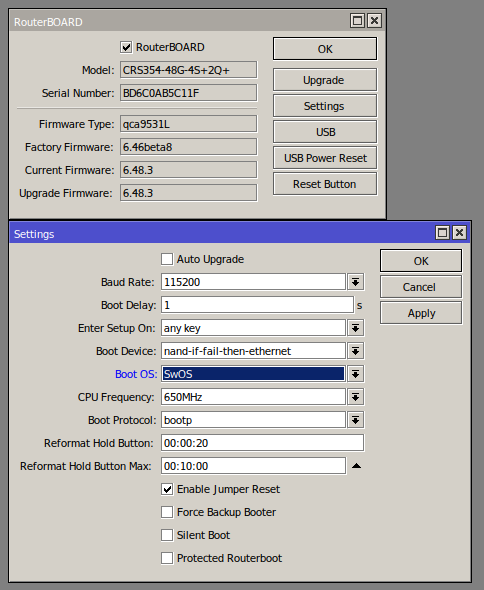The image size is (484, 590).
Task: Open the CPU Frequency dropdown arrow
Action: coord(355,397)
